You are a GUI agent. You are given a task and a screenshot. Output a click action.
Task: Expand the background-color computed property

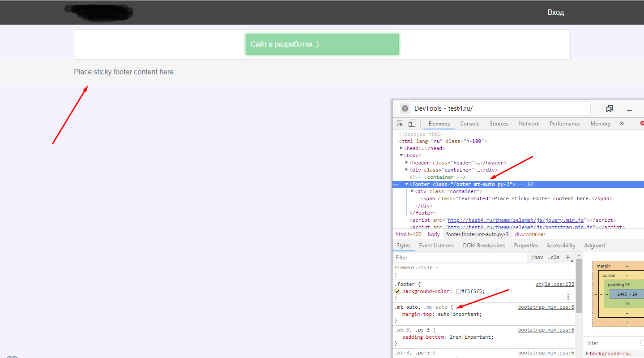coord(587,354)
